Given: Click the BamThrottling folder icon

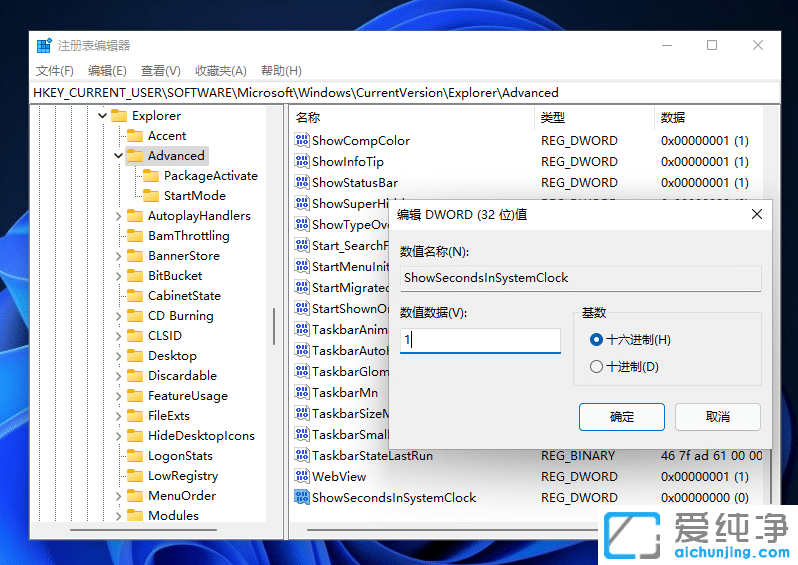Looking at the screenshot, I should (x=135, y=236).
